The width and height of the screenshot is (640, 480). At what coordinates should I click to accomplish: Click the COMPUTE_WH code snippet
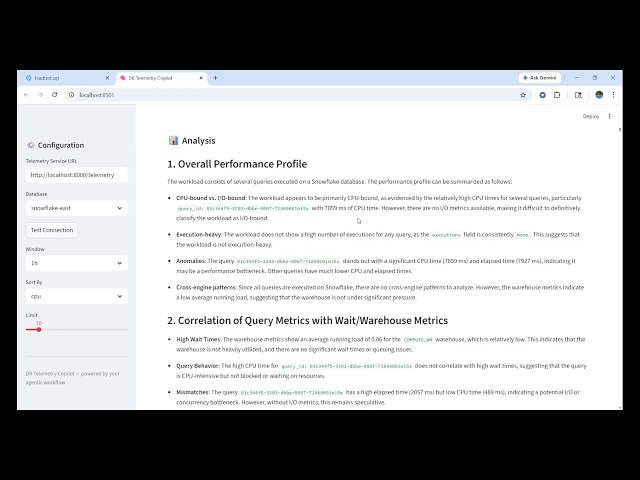pyautogui.click(x=418, y=340)
